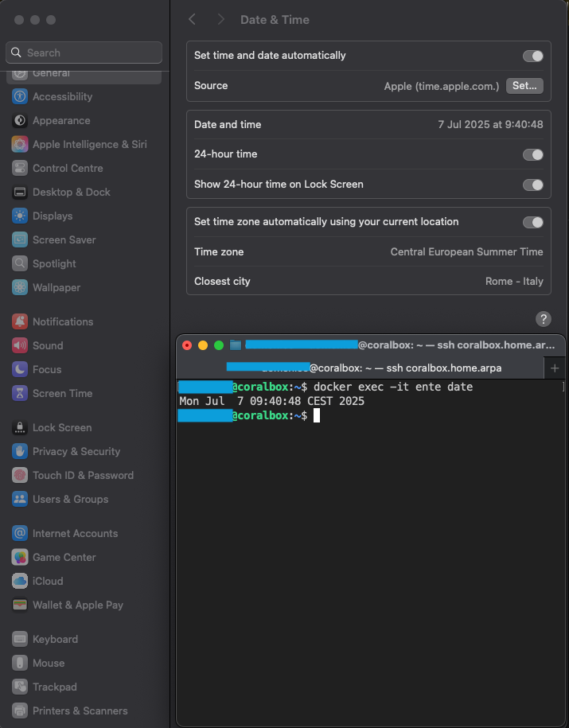Click the Appearance sidebar icon
The height and width of the screenshot is (728, 569).
tap(20, 121)
